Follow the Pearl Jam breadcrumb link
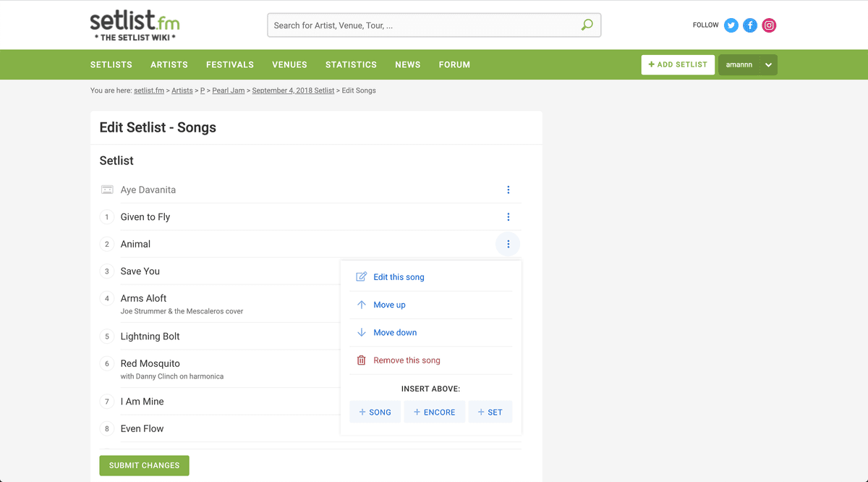 coord(229,90)
